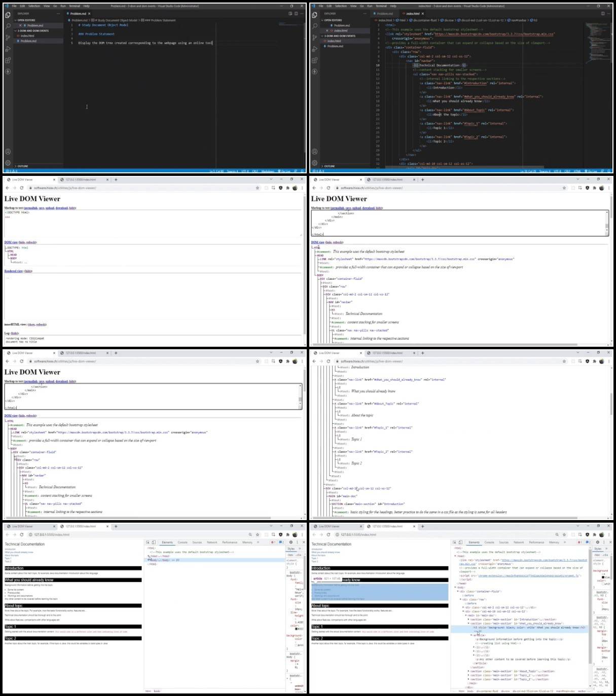Expand section id Topic_2 node in DevTools tree
The image size is (616, 696).
[468, 679]
